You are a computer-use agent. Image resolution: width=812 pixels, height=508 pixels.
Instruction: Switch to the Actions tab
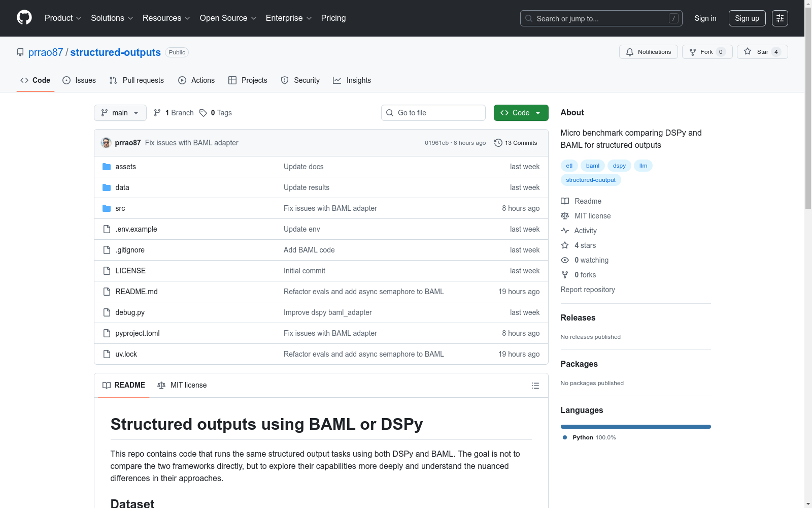(196, 80)
